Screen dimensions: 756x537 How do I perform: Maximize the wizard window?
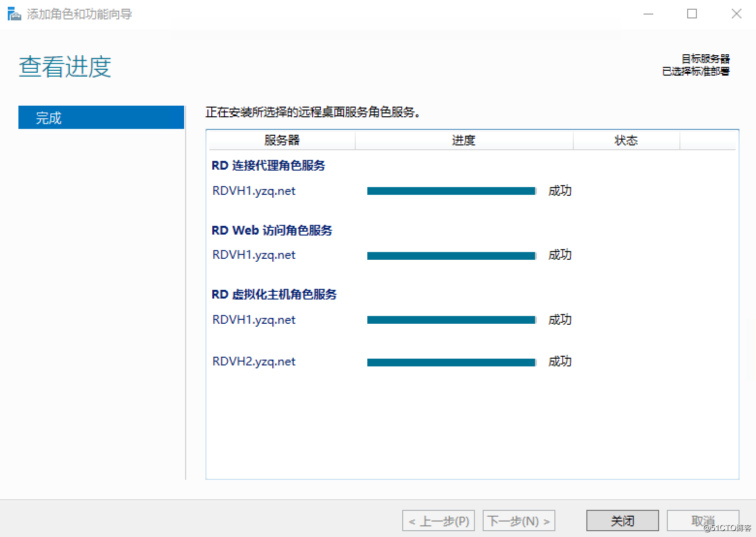coord(692,14)
